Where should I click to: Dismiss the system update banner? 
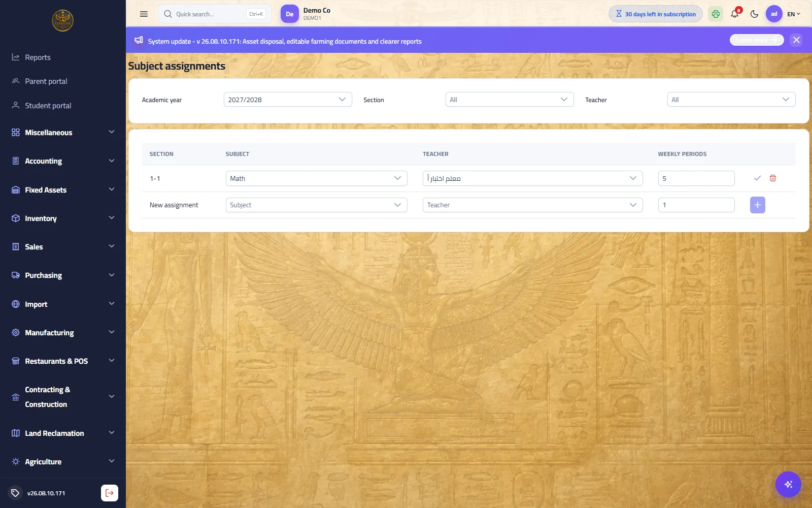coord(796,40)
